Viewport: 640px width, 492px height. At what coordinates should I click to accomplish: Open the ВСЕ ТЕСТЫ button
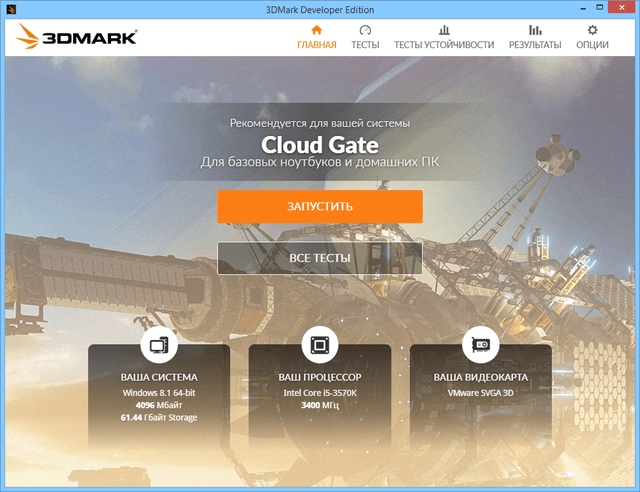tap(320, 258)
